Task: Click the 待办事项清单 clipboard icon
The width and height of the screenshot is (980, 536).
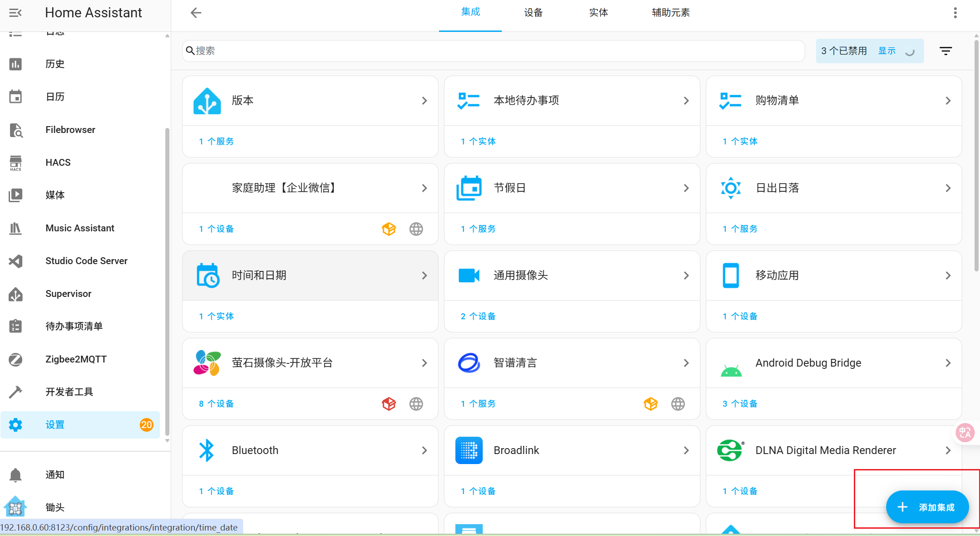Action: click(15, 327)
